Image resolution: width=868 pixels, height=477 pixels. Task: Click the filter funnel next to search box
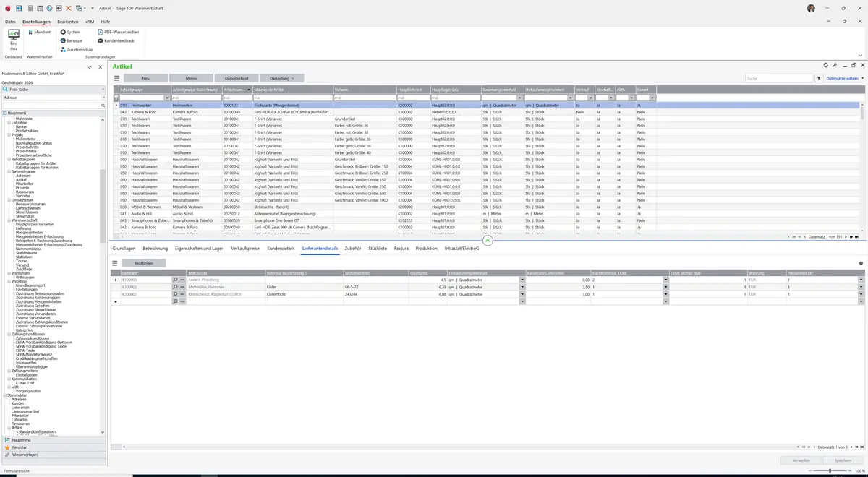point(819,78)
